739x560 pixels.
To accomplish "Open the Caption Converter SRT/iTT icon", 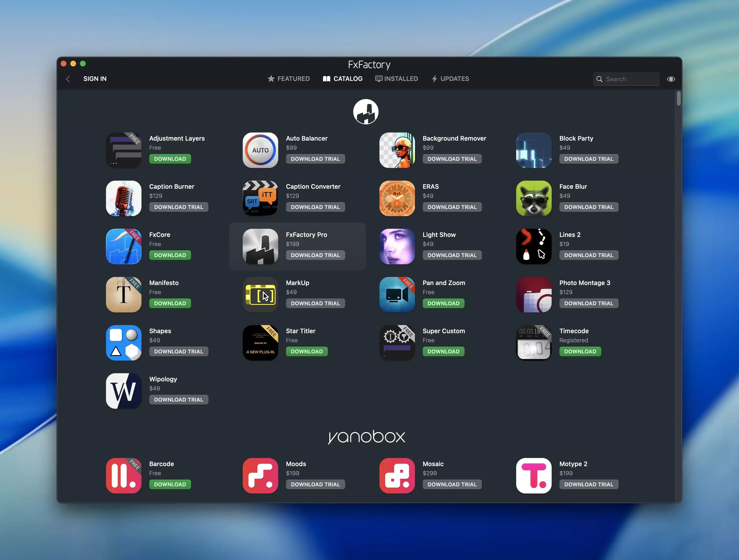I will click(x=260, y=198).
